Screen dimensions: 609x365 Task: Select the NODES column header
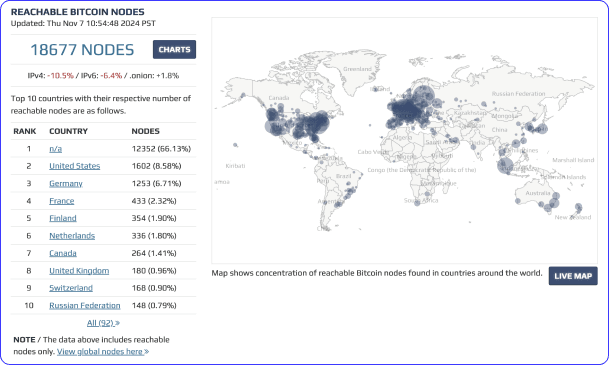146,131
